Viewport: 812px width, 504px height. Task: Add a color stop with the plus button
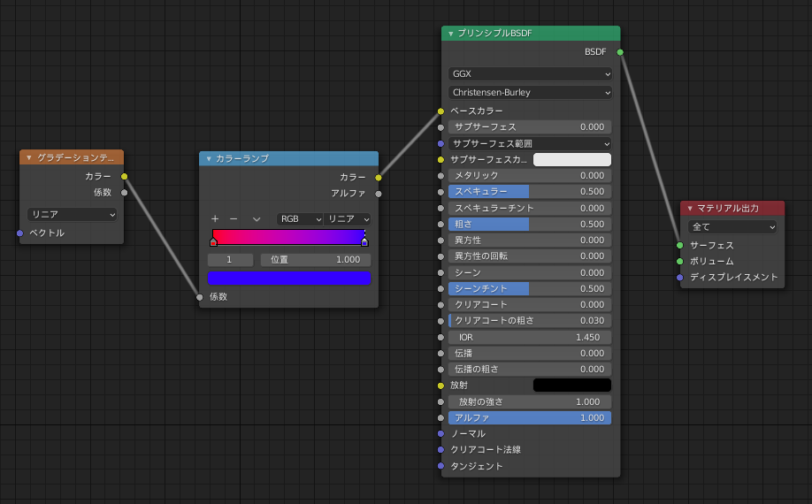pyautogui.click(x=215, y=219)
